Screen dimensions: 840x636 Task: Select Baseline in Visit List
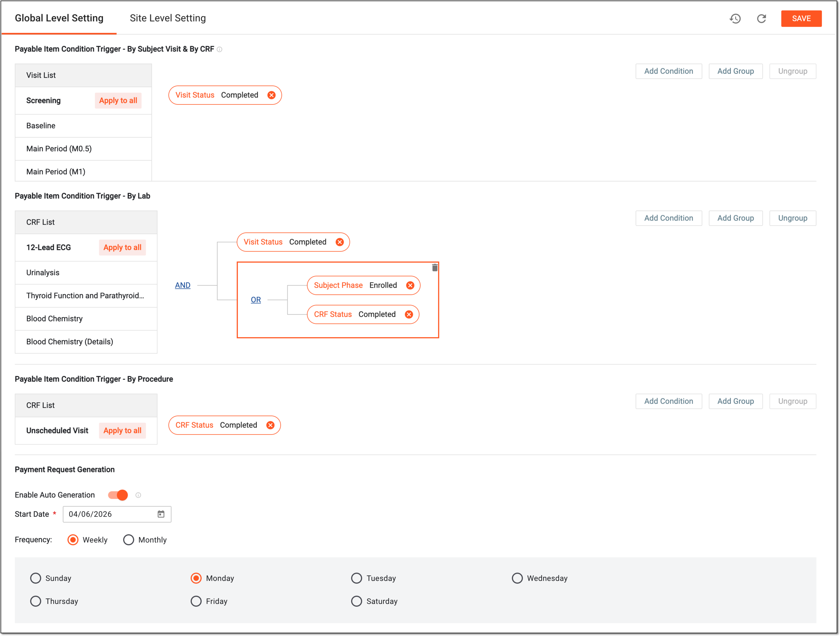click(83, 126)
